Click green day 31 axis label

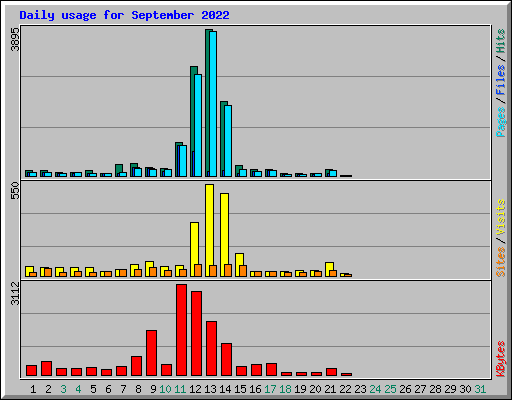pos(480,389)
